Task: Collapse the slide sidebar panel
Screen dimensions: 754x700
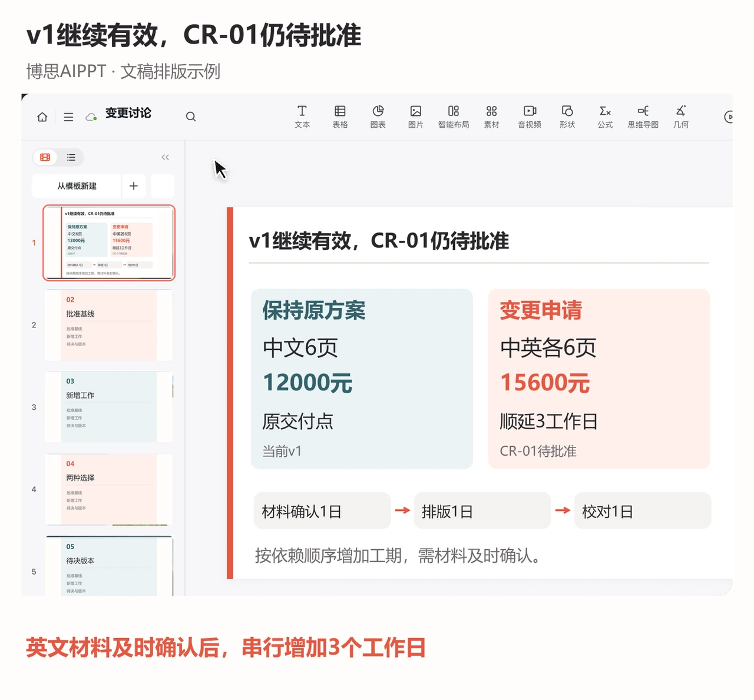Action: (x=165, y=157)
